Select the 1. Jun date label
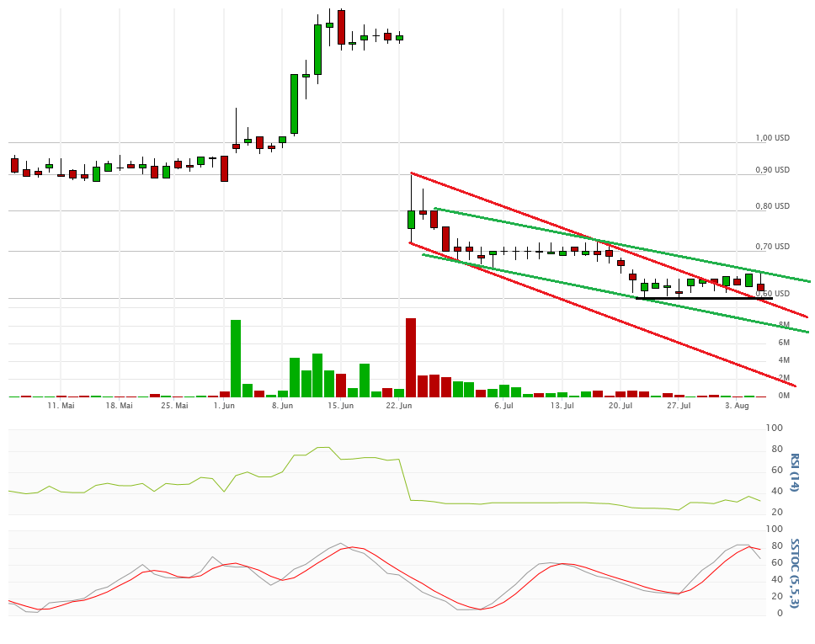The height and width of the screenshot is (644, 815). pos(224,406)
